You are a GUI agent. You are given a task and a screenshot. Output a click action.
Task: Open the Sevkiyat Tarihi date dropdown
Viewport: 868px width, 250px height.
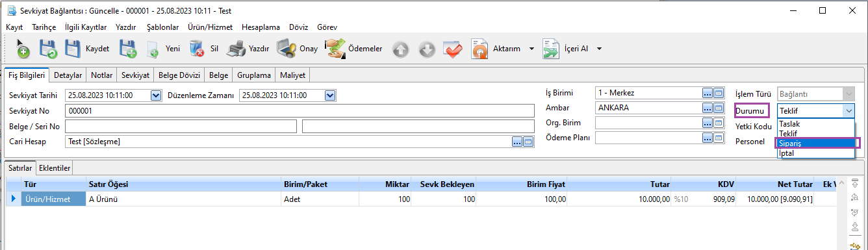pos(155,95)
